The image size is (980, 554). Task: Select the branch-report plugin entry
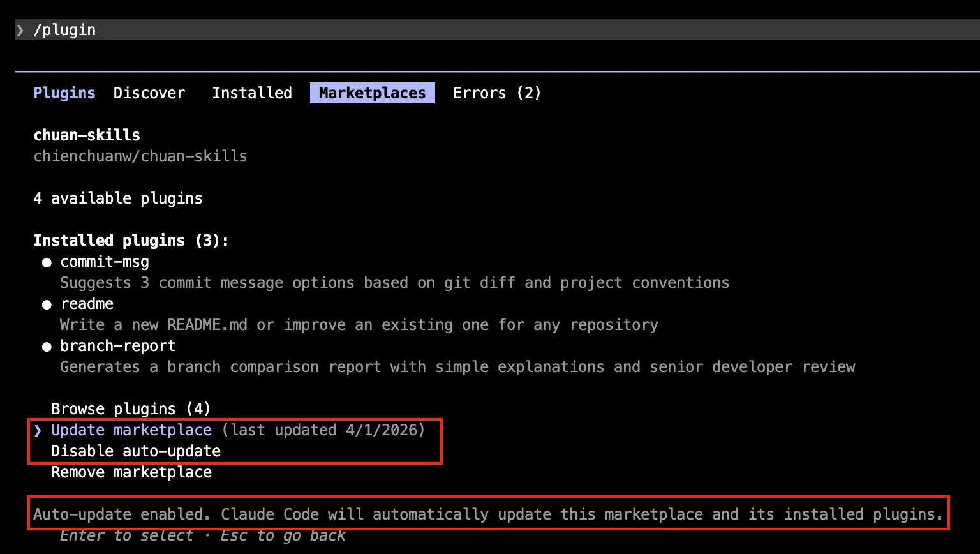pyautogui.click(x=118, y=347)
